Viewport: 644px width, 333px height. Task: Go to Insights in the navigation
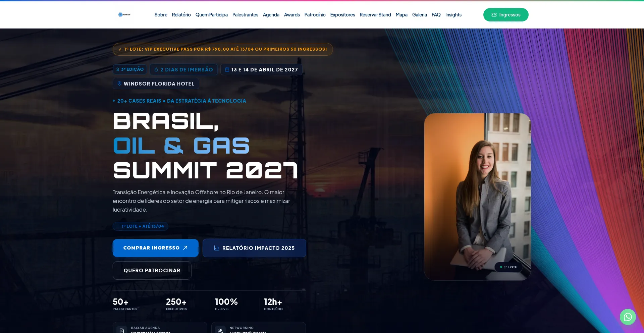click(x=453, y=15)
